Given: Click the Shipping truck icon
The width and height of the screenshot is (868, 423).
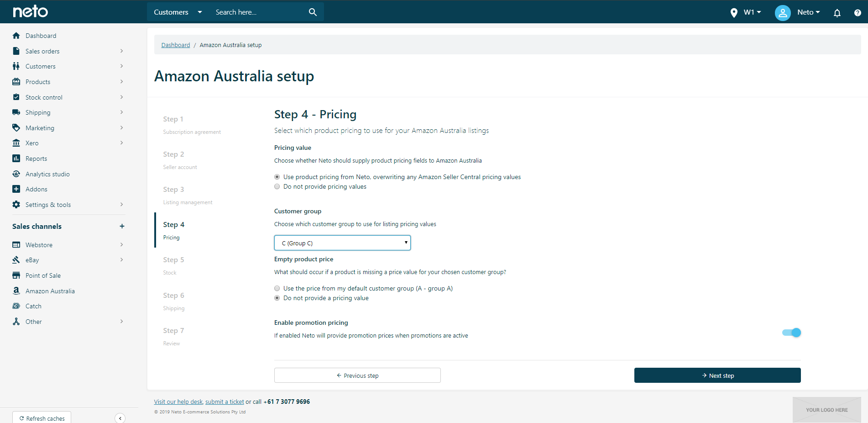Looking at the screenshot, I should (16, 112).
